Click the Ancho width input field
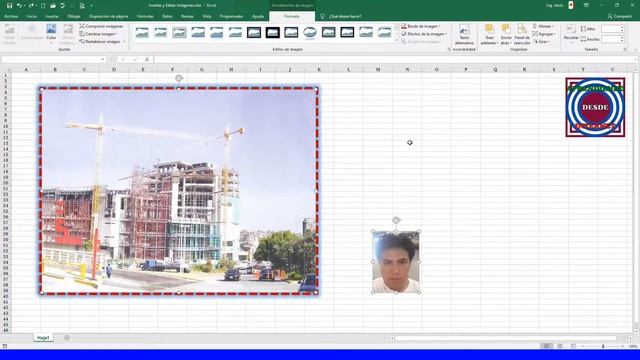The width and height of the screenshot is (640, 360). 611,39
